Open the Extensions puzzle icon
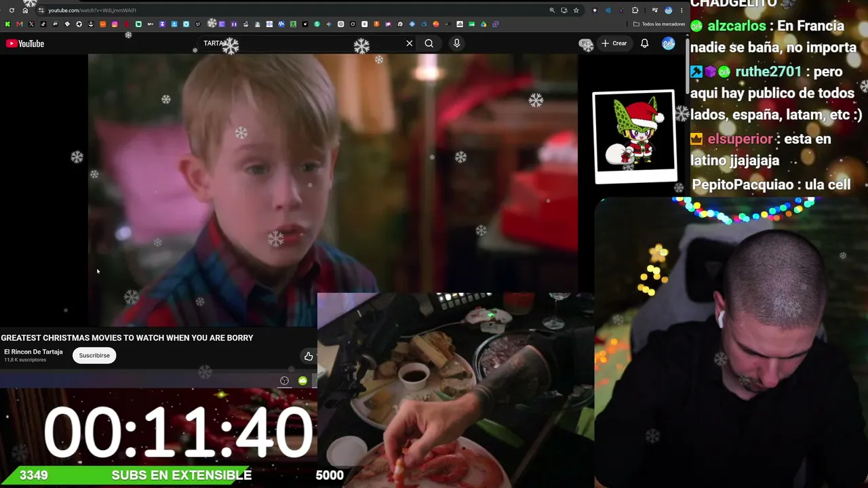 click(635, 10)
